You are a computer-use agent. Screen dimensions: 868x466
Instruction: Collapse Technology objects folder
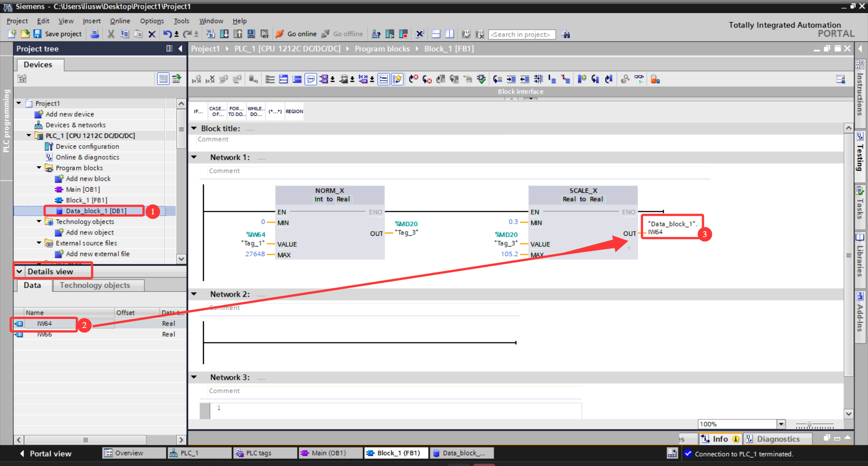coord(39,221)
